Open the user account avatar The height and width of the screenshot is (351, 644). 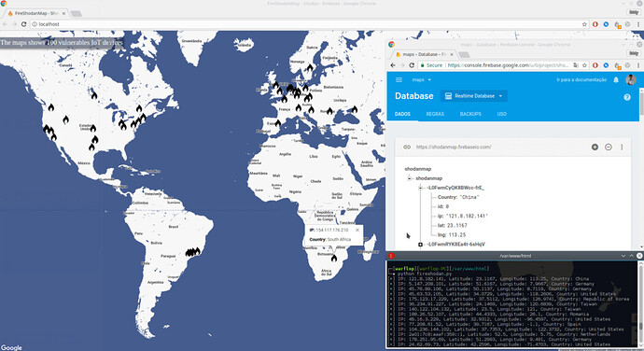click(x=631, y=79)
